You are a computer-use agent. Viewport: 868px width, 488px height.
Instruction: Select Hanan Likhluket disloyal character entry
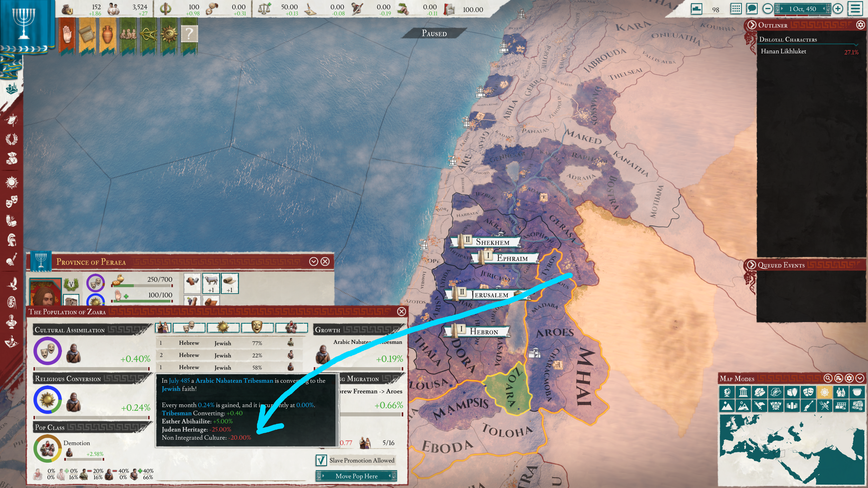click(x=783, y=52)
